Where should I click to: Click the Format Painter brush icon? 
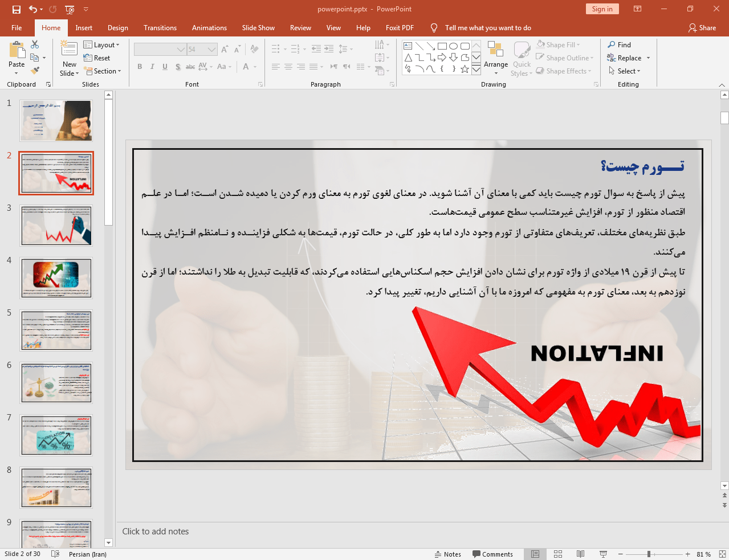pyautogui.click(x=35, y=71)
